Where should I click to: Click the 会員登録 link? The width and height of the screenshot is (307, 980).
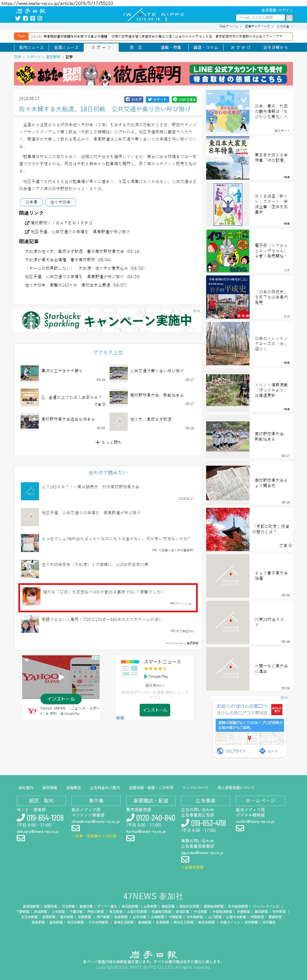point(269,10)
